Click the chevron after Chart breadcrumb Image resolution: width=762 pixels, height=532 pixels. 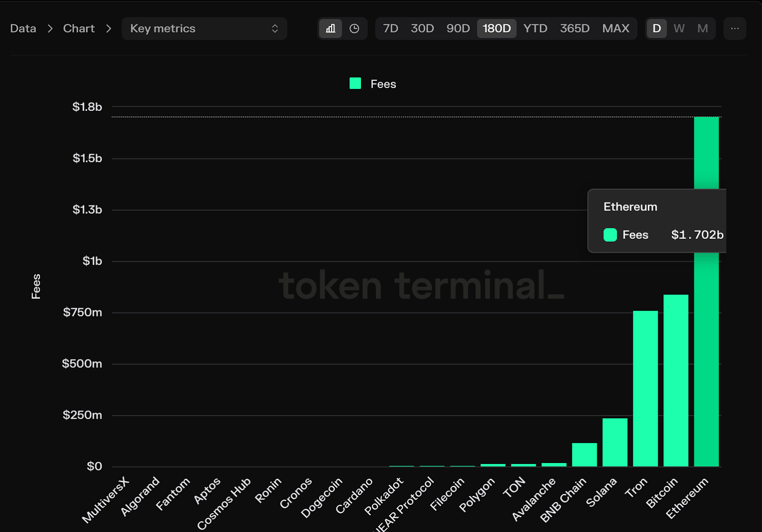(109, 29)
